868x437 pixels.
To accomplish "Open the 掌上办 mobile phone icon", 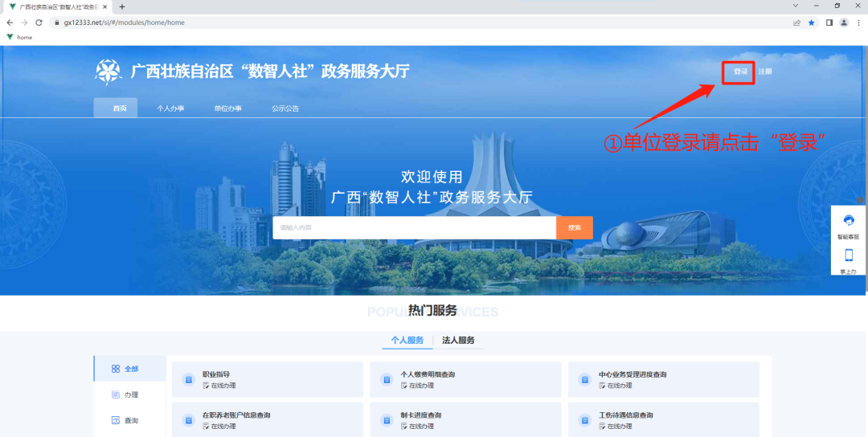I will [849, 255].
